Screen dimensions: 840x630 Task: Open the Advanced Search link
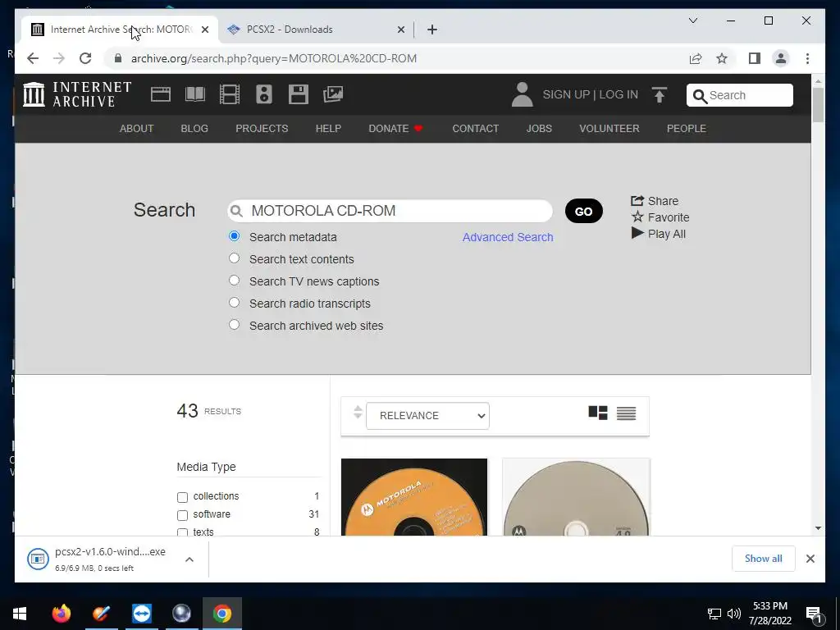coord(508,237)
